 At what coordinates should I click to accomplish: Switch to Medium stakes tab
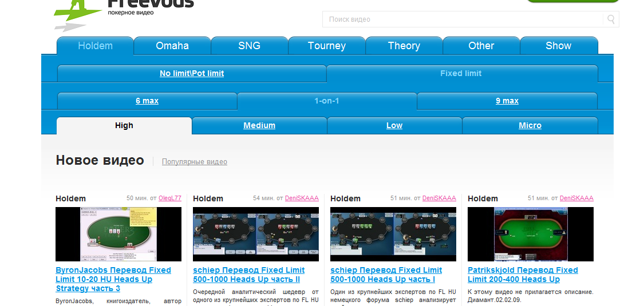[x=259, y=125]
